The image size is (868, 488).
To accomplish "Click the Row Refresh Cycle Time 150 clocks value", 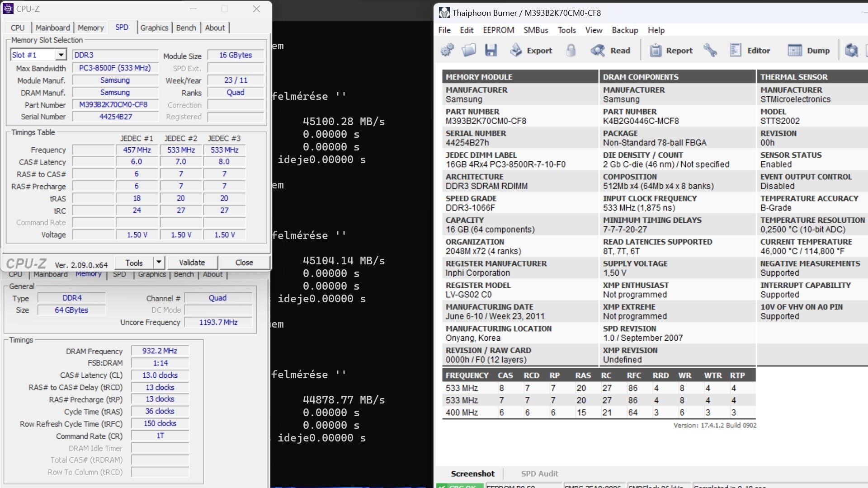I will click(x=160, y=423).
